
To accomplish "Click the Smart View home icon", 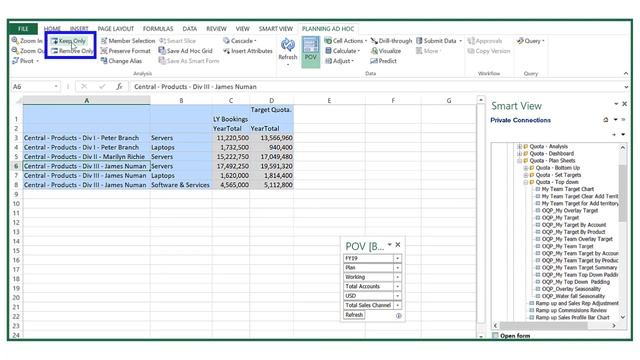I will click(606, 120).
